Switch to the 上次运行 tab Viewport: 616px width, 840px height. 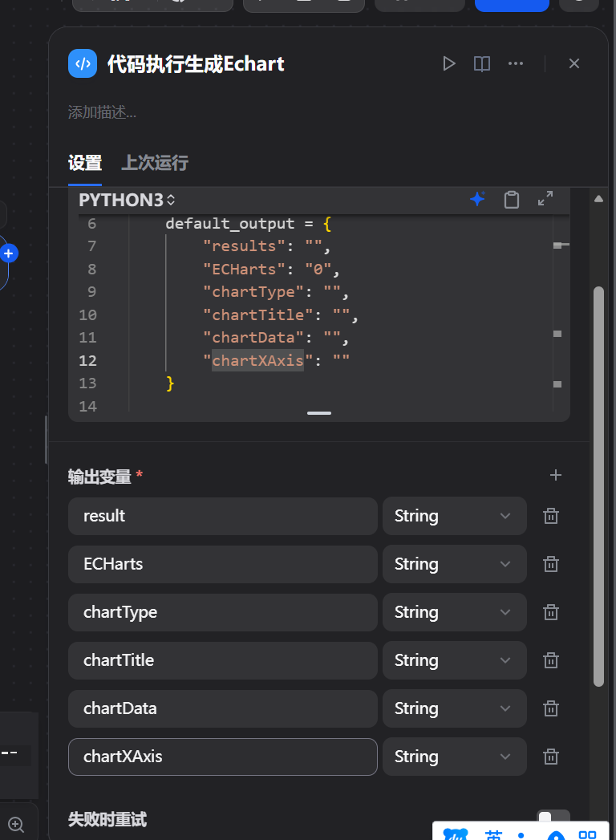tap(155, 163)
